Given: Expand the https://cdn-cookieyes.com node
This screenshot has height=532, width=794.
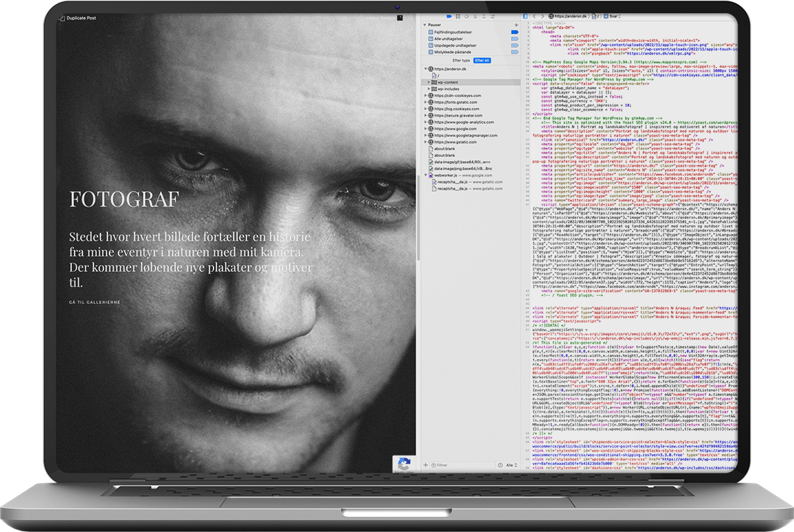Looking at the screenshot, I should click(426, 95).
